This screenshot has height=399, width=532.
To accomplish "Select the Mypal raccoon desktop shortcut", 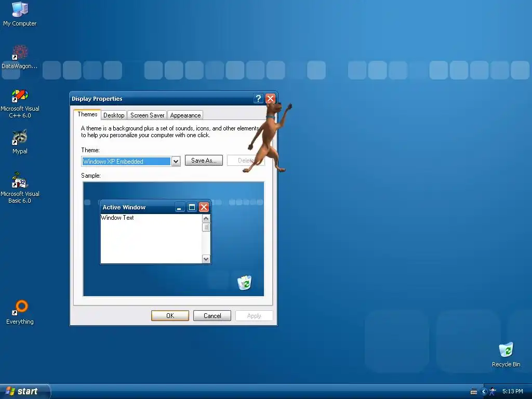I will [x=20, y=142].
